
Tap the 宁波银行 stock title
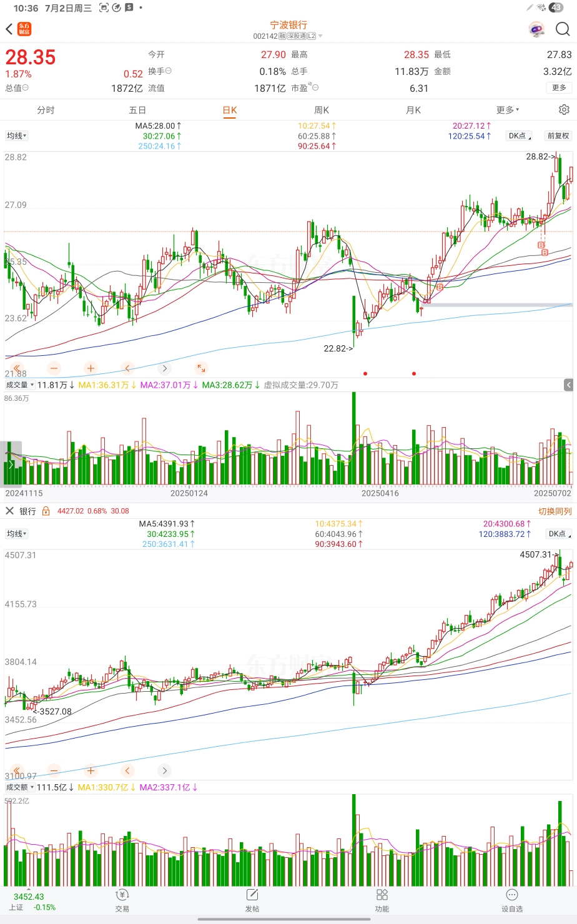pyautogui.click(x=288, y=25)
